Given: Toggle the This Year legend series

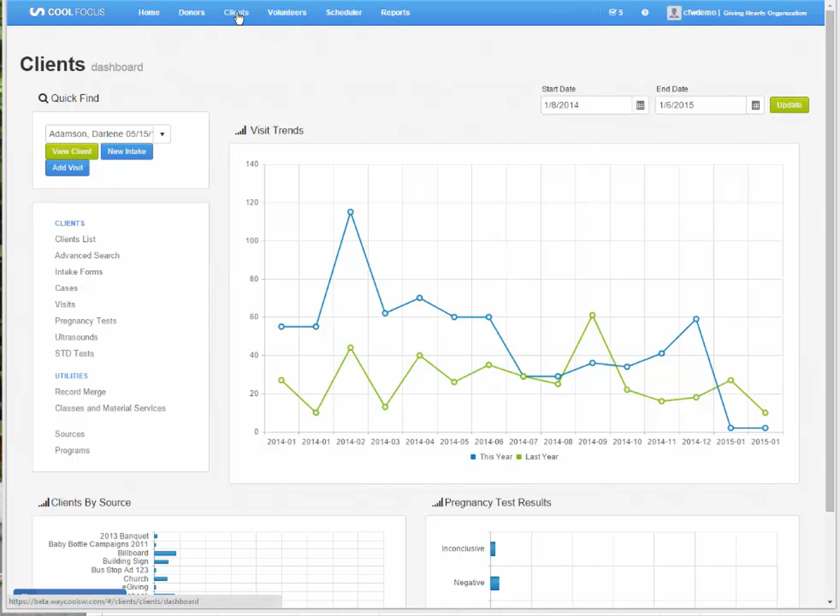Looking at the screenshot, I should (x=491, y=457).
